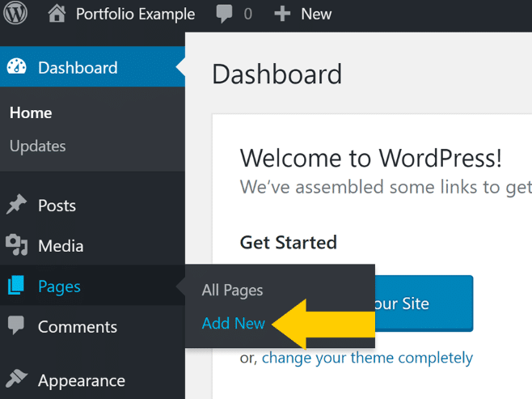532x399 pixels.
Task: Choose All Pages in the flyout
Action: click(232, 291)
